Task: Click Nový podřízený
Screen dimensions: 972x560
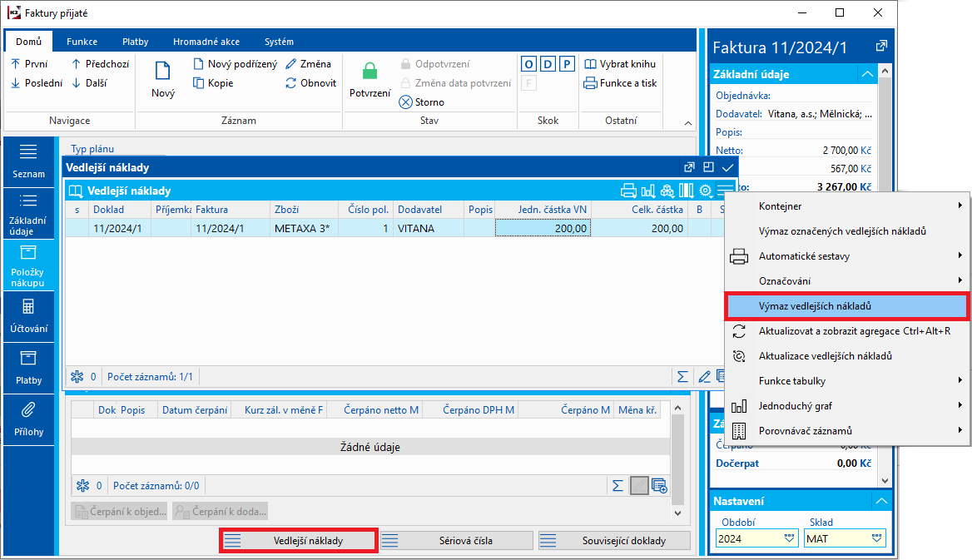Action: pos(235,64)
